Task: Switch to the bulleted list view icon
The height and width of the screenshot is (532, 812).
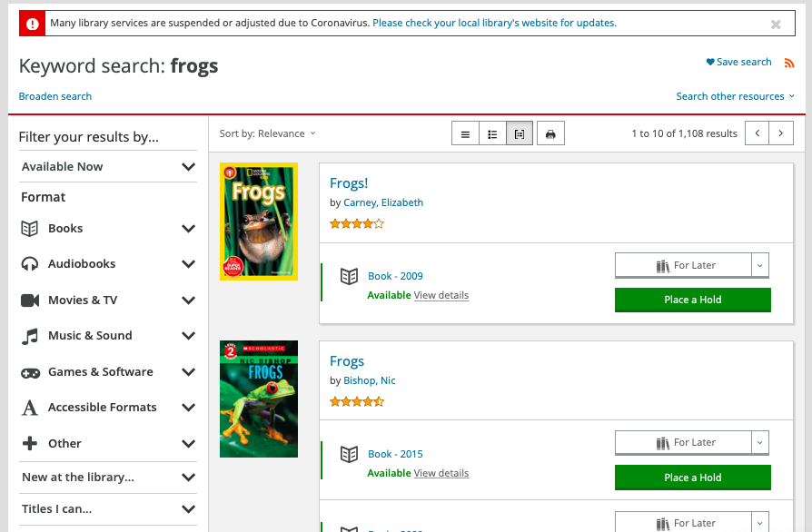Action: point(492,134)
